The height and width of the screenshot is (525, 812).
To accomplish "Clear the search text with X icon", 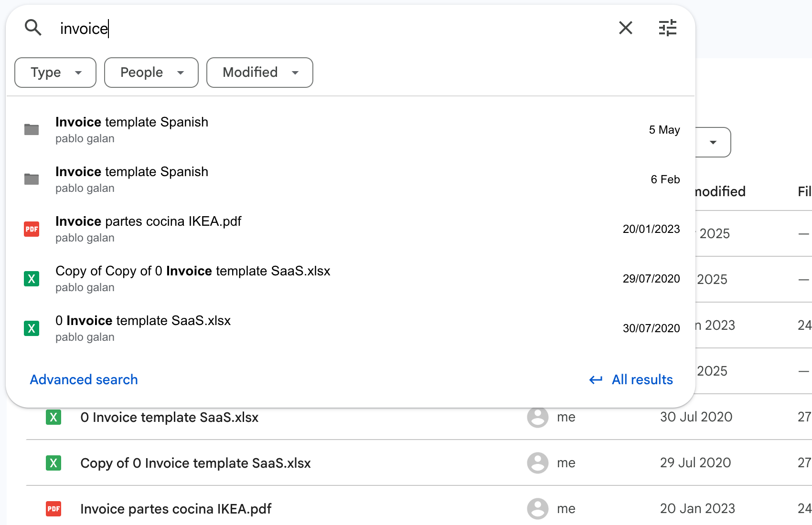I will [x=625, y=28].
